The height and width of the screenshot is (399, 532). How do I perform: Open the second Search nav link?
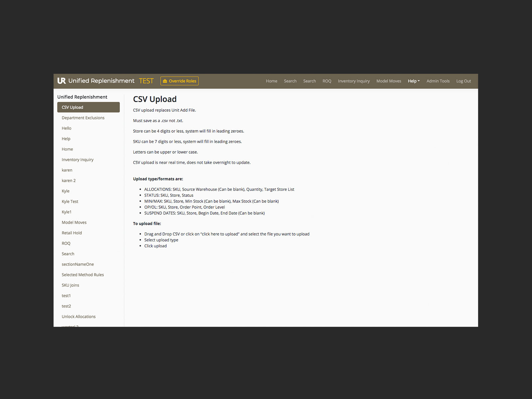pos(310,81)
